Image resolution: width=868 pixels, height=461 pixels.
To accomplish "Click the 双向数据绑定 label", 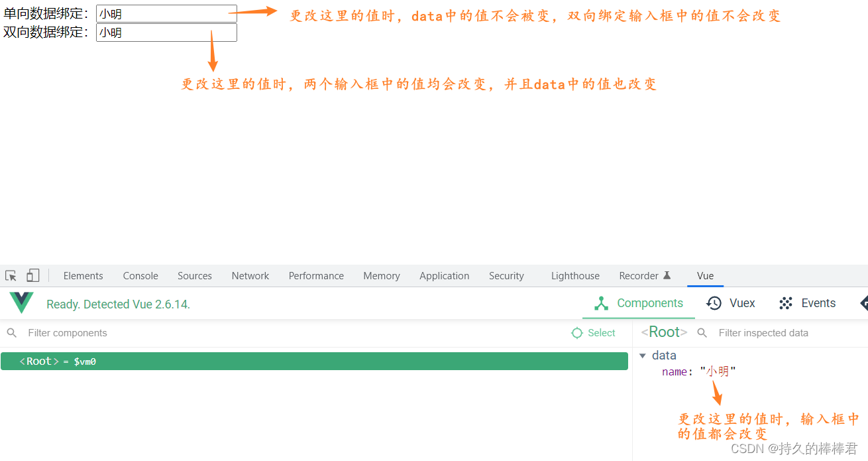I will click(46, 32).
